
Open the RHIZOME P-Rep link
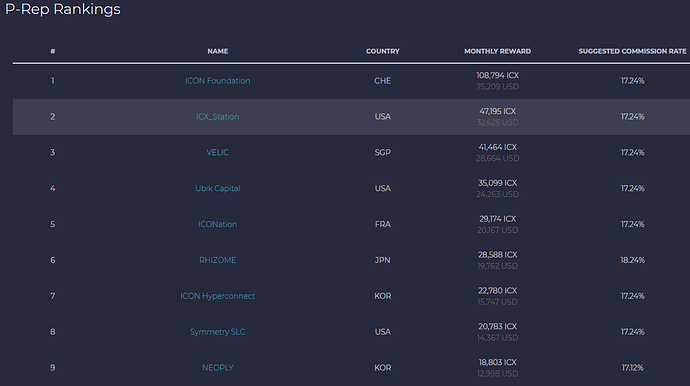tap(217, 260)
